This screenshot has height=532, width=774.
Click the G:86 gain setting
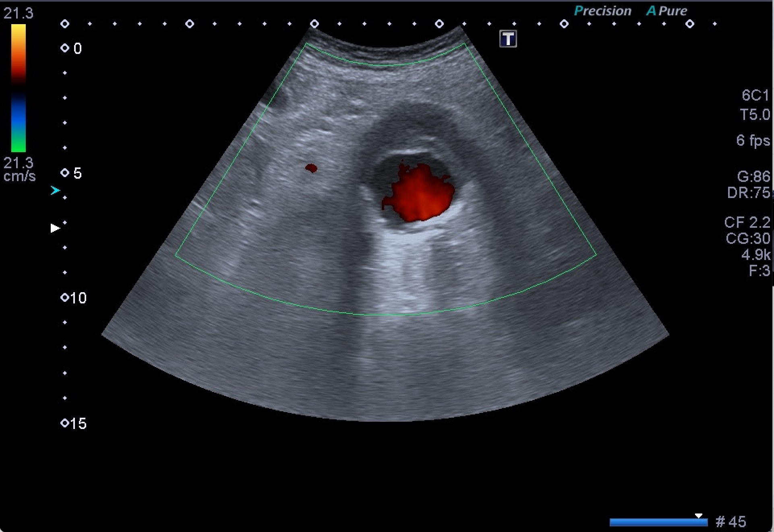coord(753,176)
